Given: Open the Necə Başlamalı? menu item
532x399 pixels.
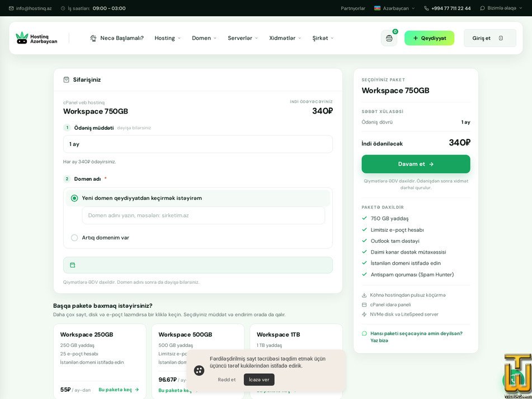Looking at the screenshot, I should coord(117,38).
